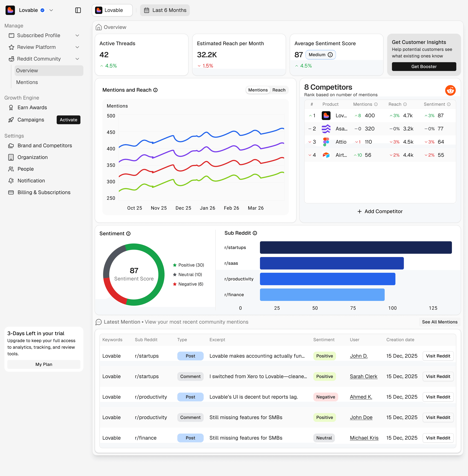Image resolution: width=468 pixels, height=476 pixels.
Task: Click Add Competitor row
Action: (380, 211)
